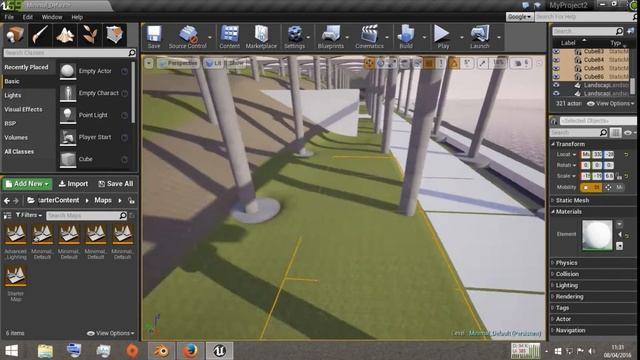640x360 pixels.
Task: Click the material preview sphere thumbnail
Action: pyautogui.click(x=597, y=236)
